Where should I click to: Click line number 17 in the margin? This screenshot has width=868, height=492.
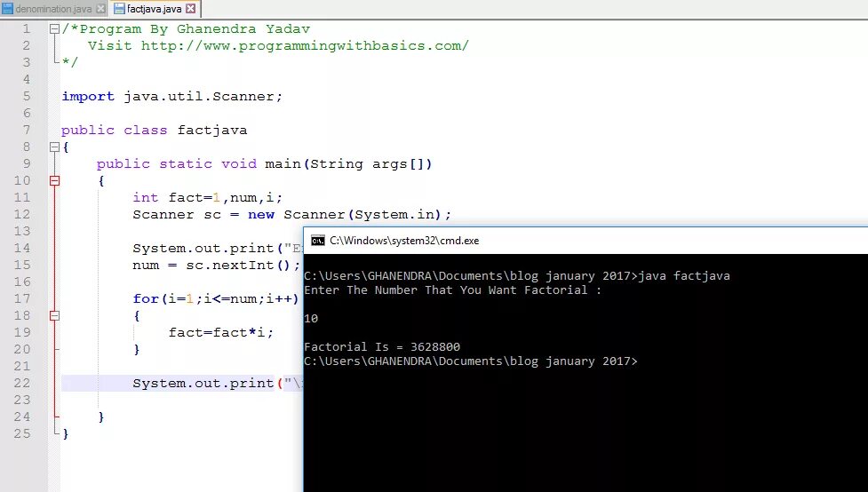pyautogui.click(x=22, y=299)
